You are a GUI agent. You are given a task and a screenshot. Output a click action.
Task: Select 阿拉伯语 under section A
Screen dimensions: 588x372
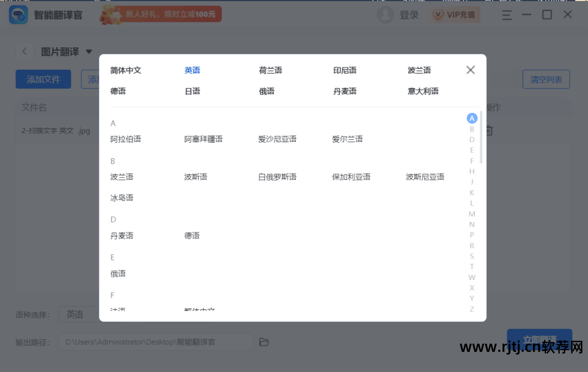126,139
